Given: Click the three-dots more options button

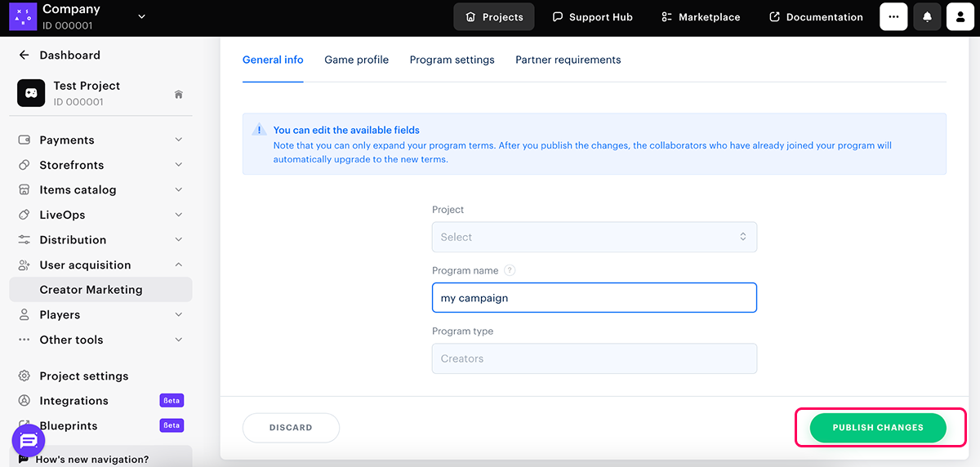Looking at the screenshot, I should coord(893,17).
